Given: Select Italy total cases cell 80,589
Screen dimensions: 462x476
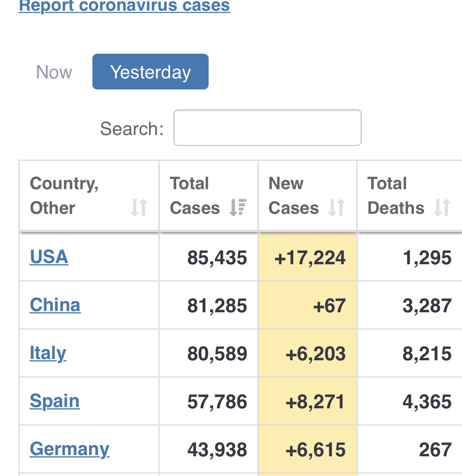Looking at the screenshot, I should tap(208, 353).
